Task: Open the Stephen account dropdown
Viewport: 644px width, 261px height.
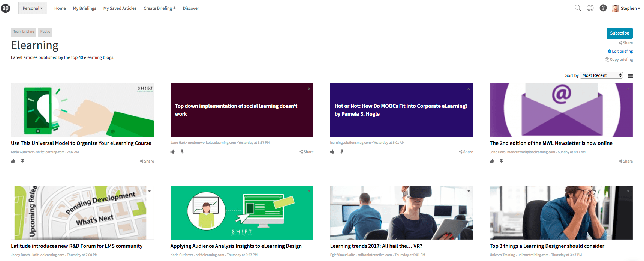Action: (x=631, y=8)
